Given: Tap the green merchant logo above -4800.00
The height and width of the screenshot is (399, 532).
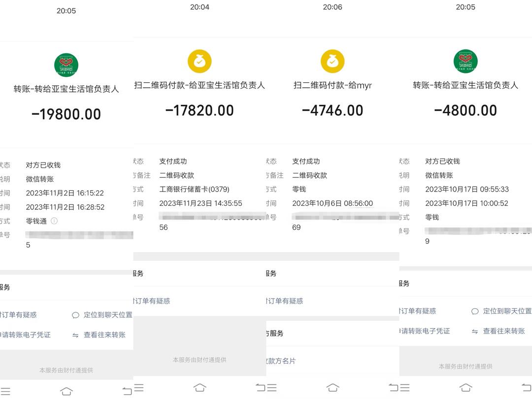Looking at the screenshot, I should point(465,62).
